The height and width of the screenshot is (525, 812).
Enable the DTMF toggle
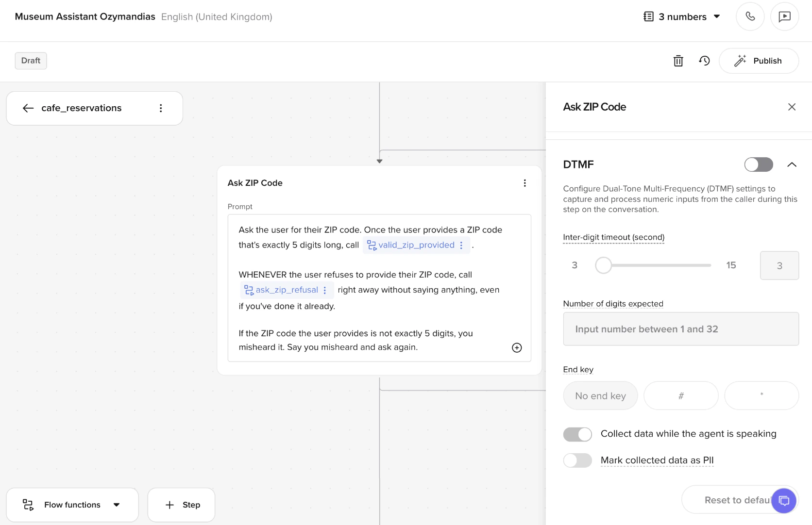pos(758,164)
